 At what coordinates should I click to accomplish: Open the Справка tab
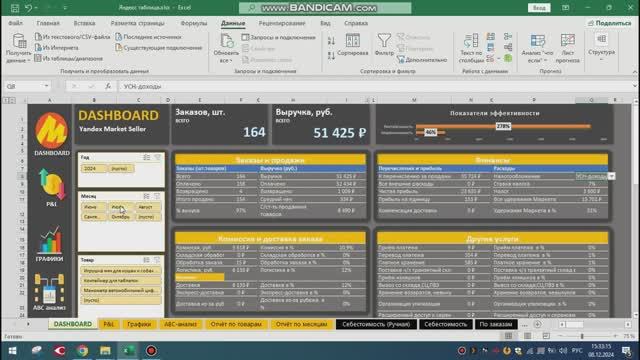356,23
